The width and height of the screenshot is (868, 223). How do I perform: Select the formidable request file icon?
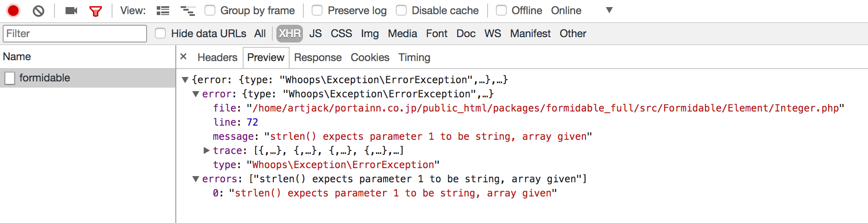click(10, 78)
